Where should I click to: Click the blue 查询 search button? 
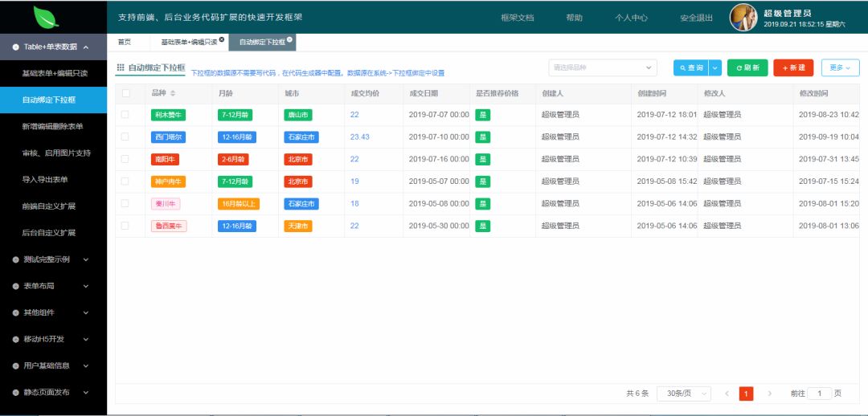tap(691, 67)
